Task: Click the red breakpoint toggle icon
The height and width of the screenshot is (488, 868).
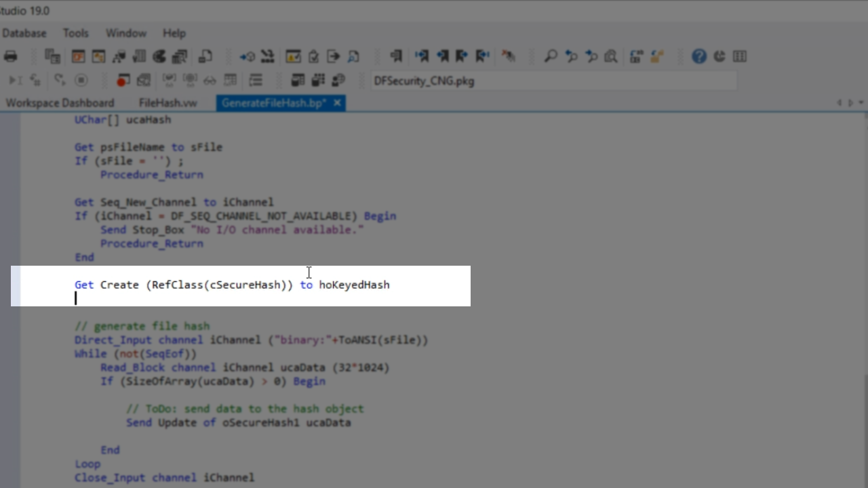Action: click(x=123, y=81)
